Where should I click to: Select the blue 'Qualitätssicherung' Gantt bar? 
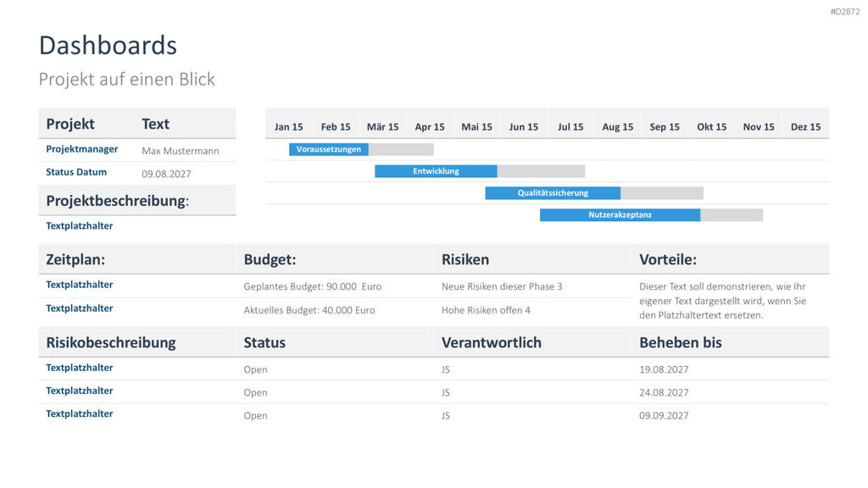click(x=553, y=193)
